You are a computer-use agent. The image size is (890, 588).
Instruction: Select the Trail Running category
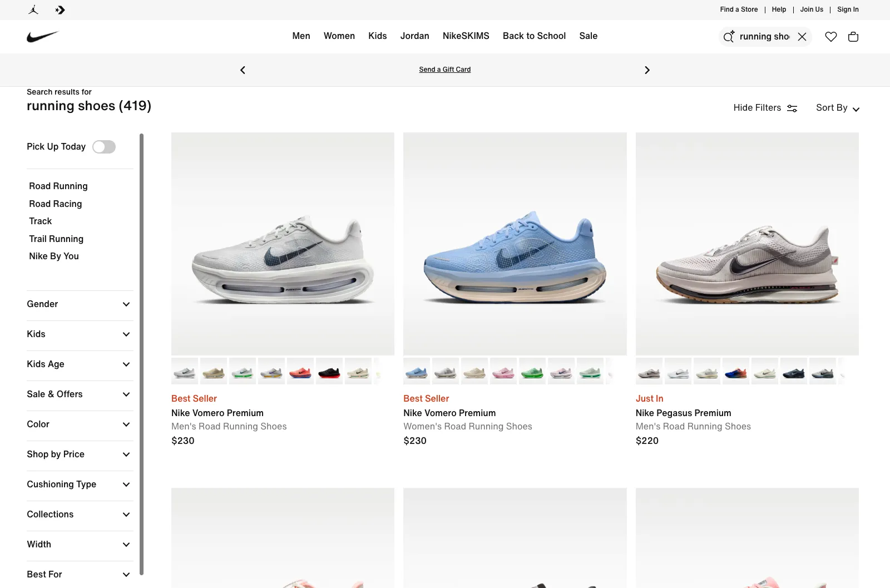56,239
